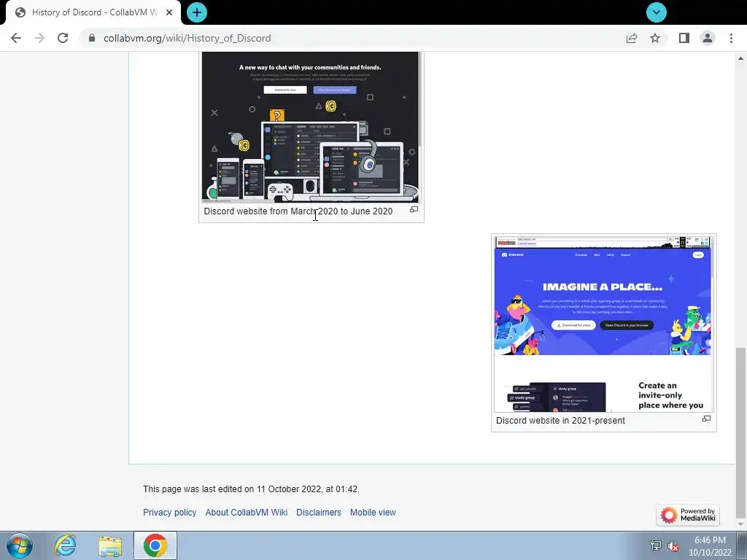This screenshot has width=747, height=560.
Task: Toggle the browser side panel icon
Action: click(x=684, y=38)
